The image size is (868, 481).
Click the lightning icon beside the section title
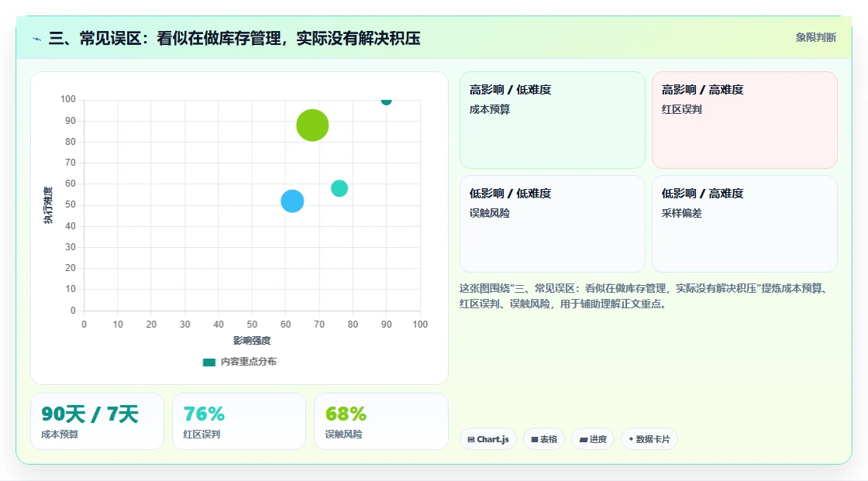37,39
